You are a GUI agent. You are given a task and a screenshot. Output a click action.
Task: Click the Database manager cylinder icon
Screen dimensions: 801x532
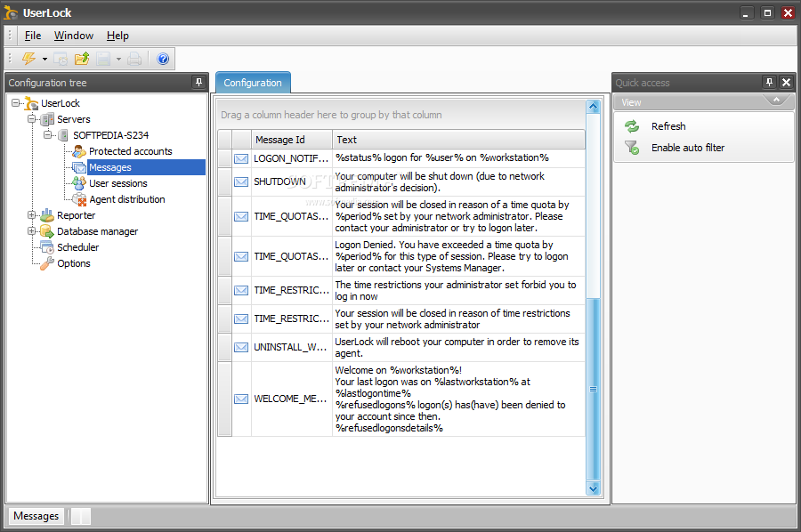47,230
